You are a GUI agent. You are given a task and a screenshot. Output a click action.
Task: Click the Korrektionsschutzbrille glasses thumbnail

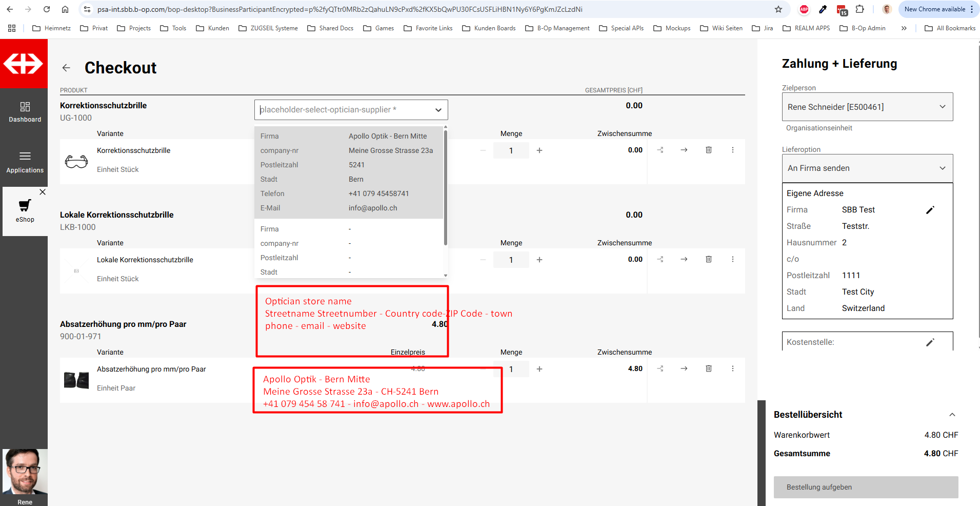pyautogui.click(x=76, y=162)
